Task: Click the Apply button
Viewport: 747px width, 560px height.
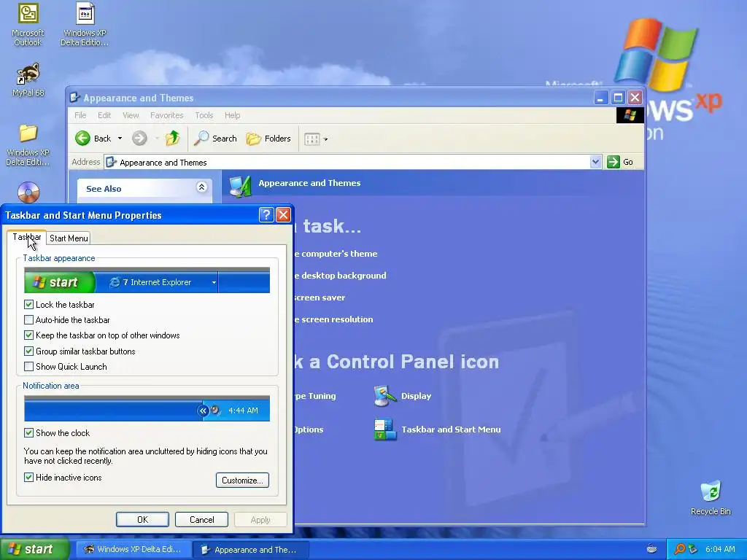Action: click(260, 519)
